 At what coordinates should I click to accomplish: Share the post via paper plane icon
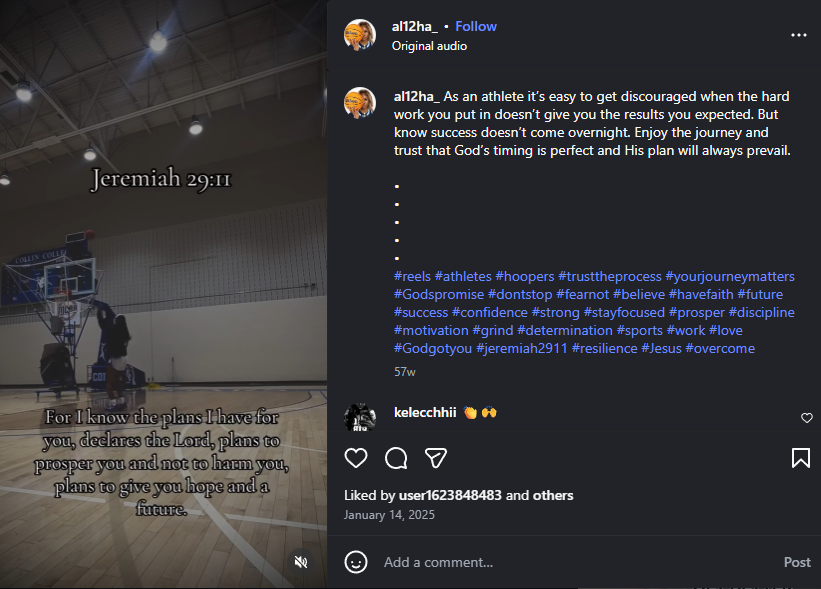(x=436, y=458)
